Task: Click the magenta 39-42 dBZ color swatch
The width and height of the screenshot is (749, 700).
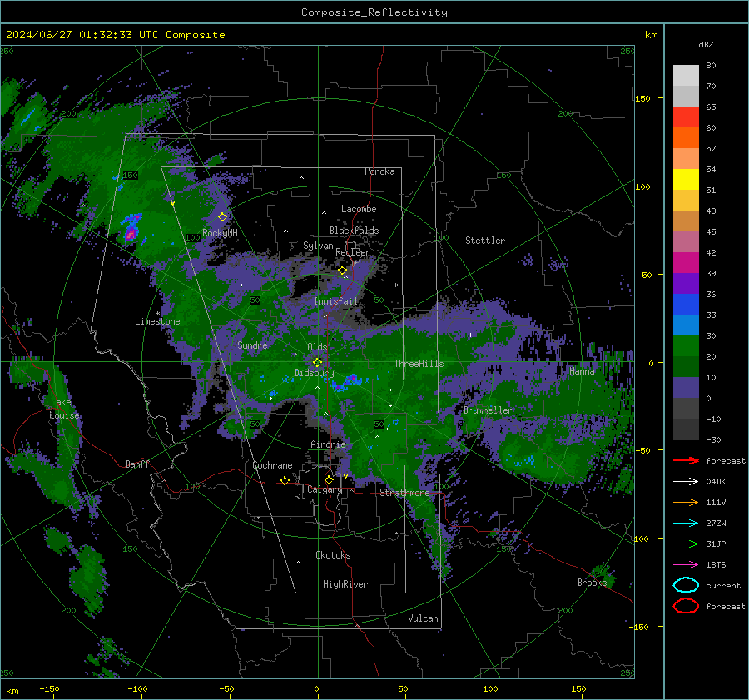Action: (686, 263)
